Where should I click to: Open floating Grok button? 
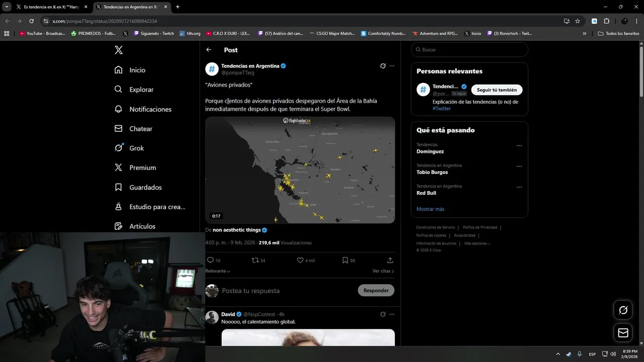click(x=623, y=310)
